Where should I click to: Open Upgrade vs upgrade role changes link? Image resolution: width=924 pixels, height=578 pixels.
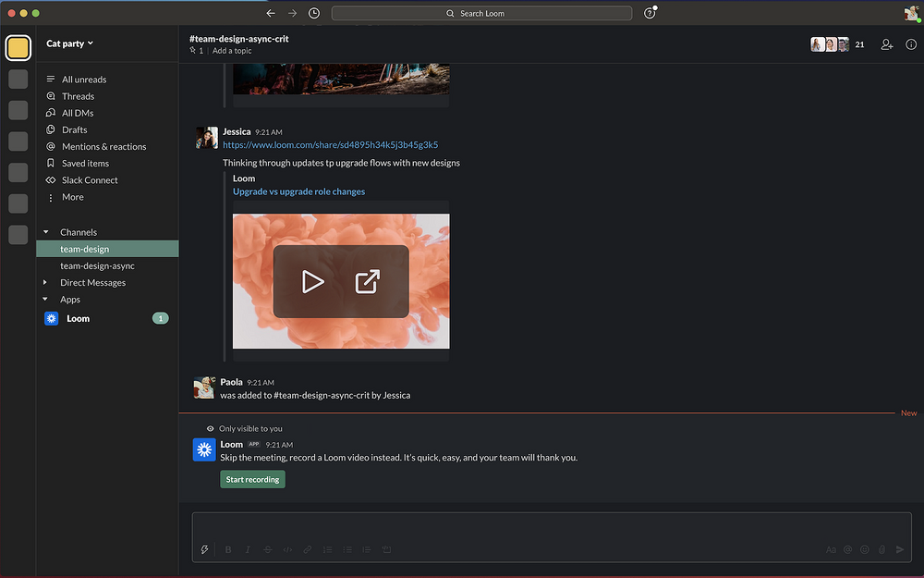[298, 191]
